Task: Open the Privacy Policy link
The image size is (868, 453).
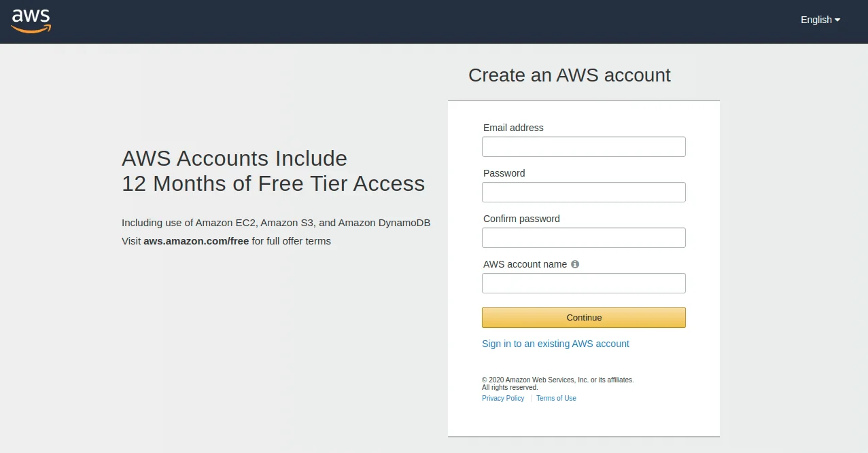Action: click(x=503, y=399)
